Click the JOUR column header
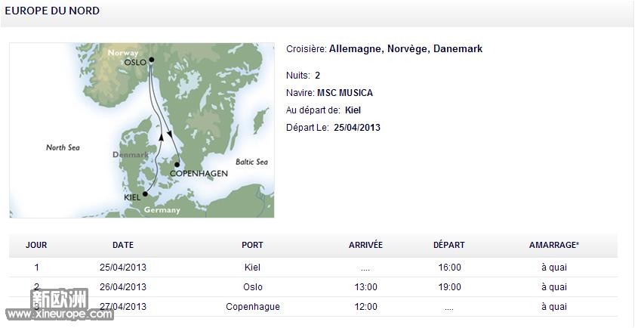 point(36,245)
